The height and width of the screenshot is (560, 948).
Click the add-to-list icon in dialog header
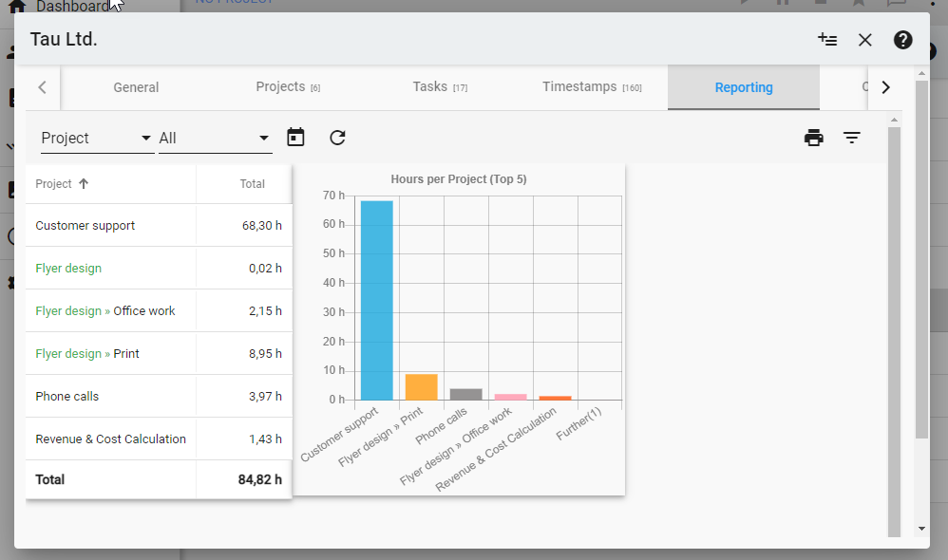point(827,40)
